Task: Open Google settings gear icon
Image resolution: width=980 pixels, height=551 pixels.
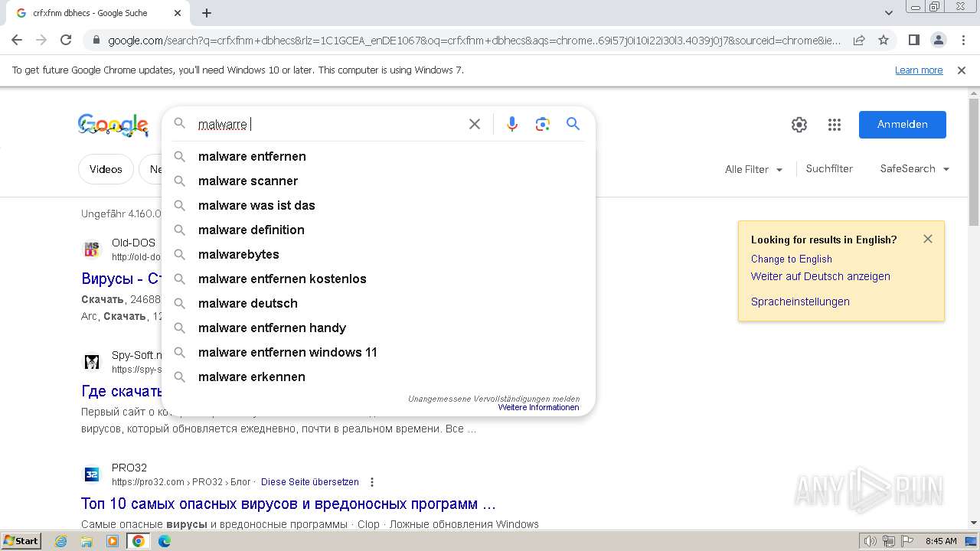Action: tap(799, 125)
